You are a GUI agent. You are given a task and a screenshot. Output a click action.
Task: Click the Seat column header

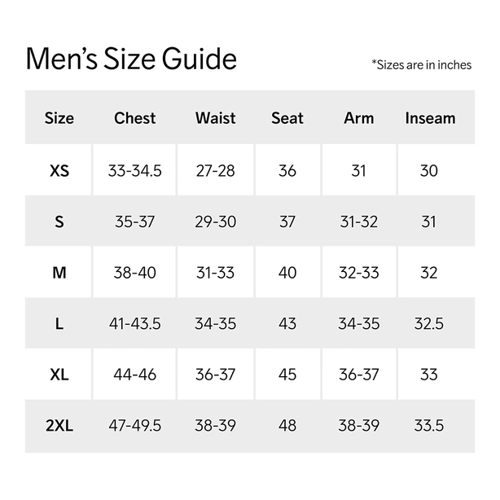tap(287, 118)
